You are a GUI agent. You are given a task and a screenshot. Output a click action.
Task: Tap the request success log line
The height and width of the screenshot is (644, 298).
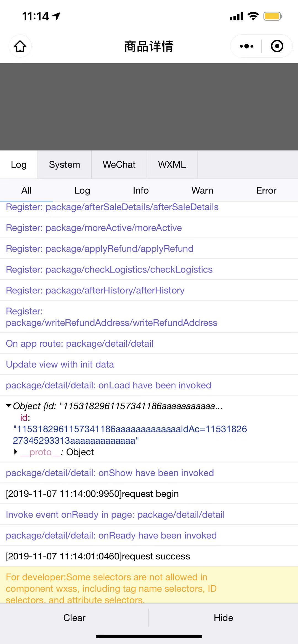[x=98, y=556]
